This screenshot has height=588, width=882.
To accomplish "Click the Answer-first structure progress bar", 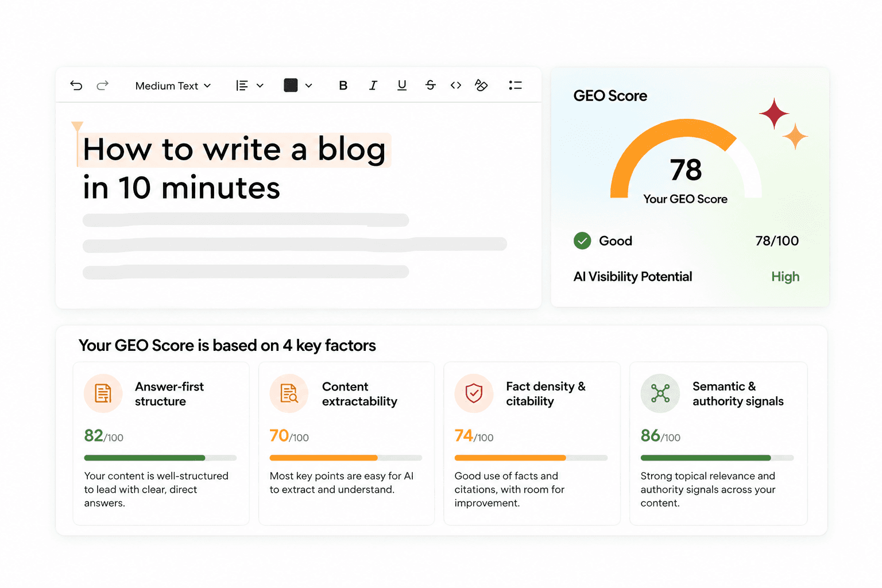I will [x=160, y=458].
